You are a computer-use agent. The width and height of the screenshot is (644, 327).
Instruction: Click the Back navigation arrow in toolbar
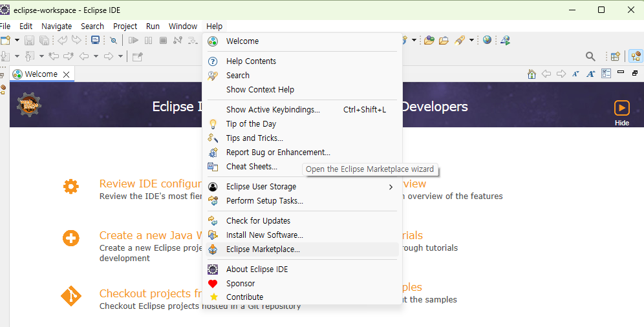[x=84, y=56]
